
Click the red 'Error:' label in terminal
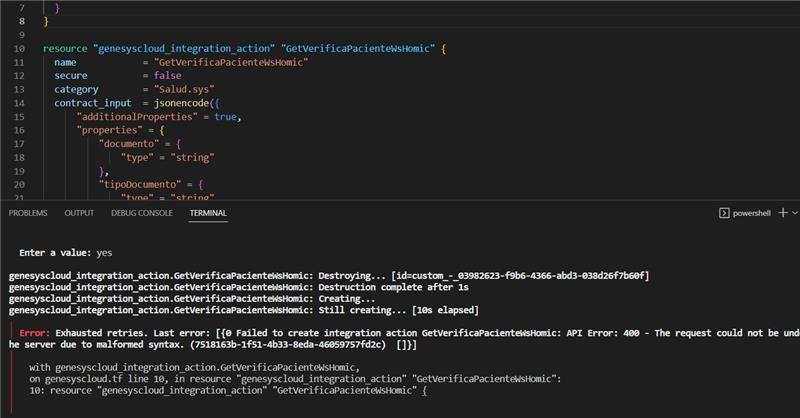(34, 333)
